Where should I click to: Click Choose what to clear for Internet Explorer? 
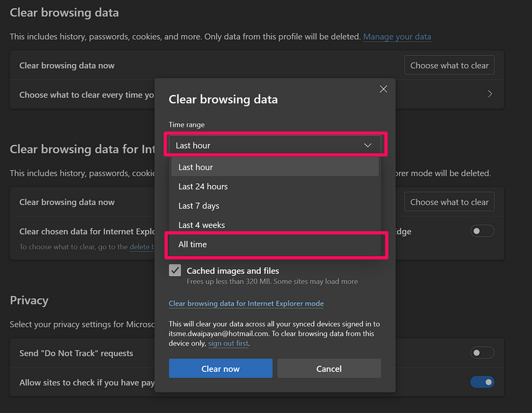[x=449, y=202]
